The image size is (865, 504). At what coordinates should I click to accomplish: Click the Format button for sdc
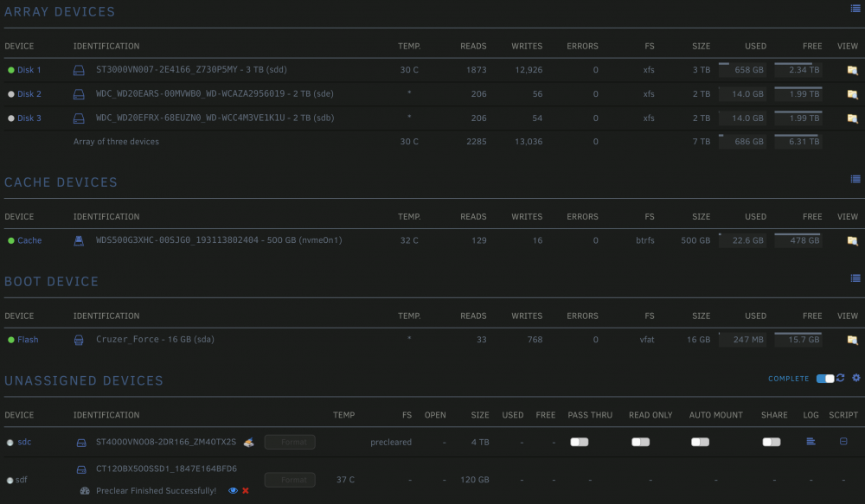tap(290, 443)
